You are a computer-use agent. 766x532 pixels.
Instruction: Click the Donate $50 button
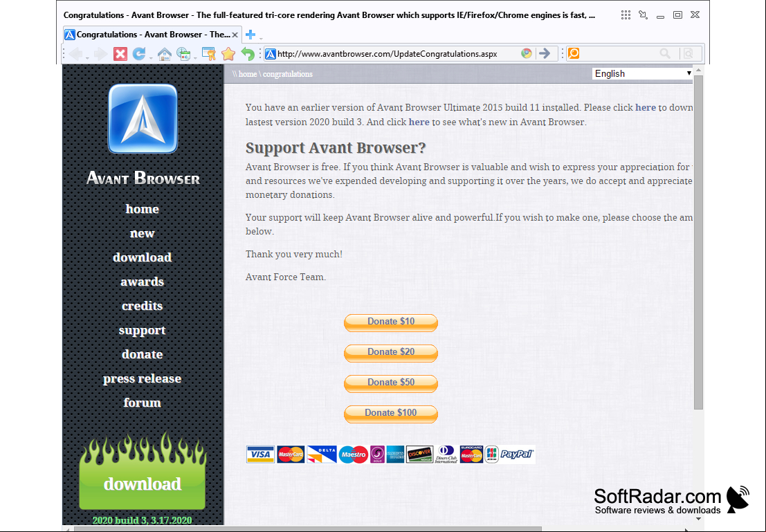click(391, 383)
